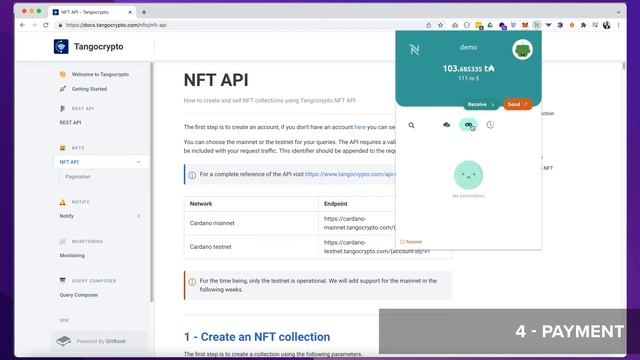Open the Query Composer sidebar page

(x=78, y=295)
